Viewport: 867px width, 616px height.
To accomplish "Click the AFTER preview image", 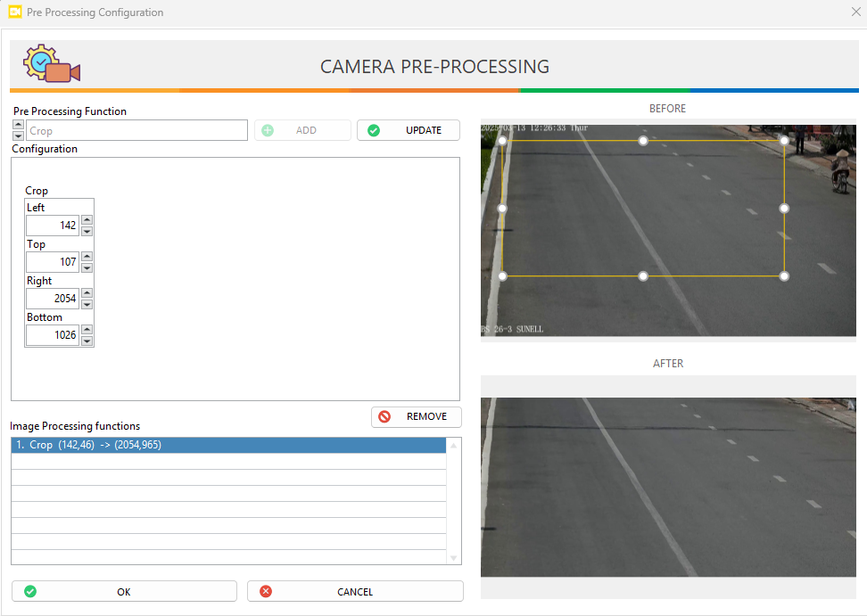I will pyautogui.click(x=668, y=487).
